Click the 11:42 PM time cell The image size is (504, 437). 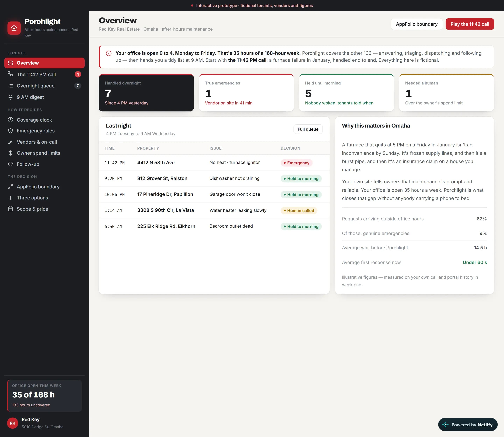click(x=114, y=163)
